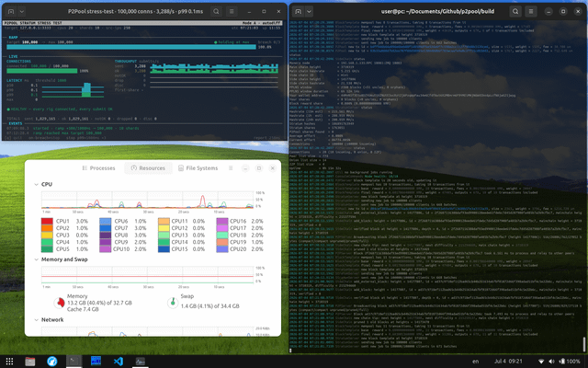Click the Memory usage pie color icon
This screenshot has height=368, width=588.
point(60,303)
